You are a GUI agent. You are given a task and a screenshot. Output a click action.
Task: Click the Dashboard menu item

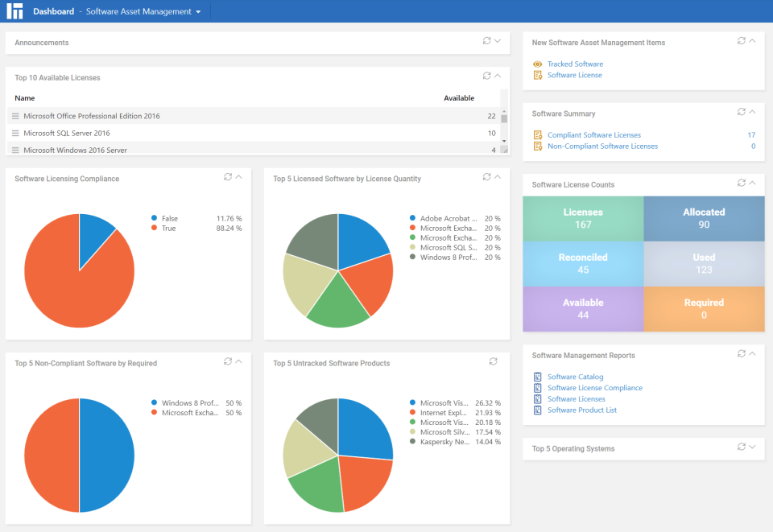(53, 11)
